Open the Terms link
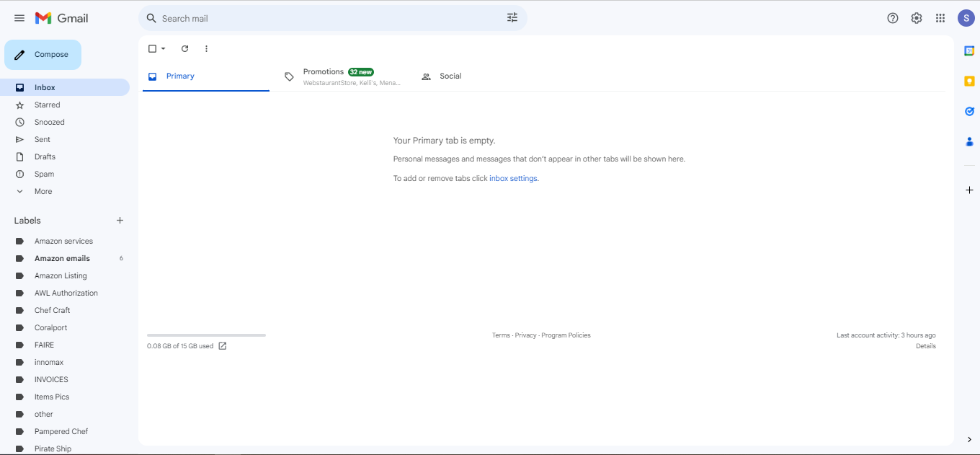The image size is (980, 455). 501,335
